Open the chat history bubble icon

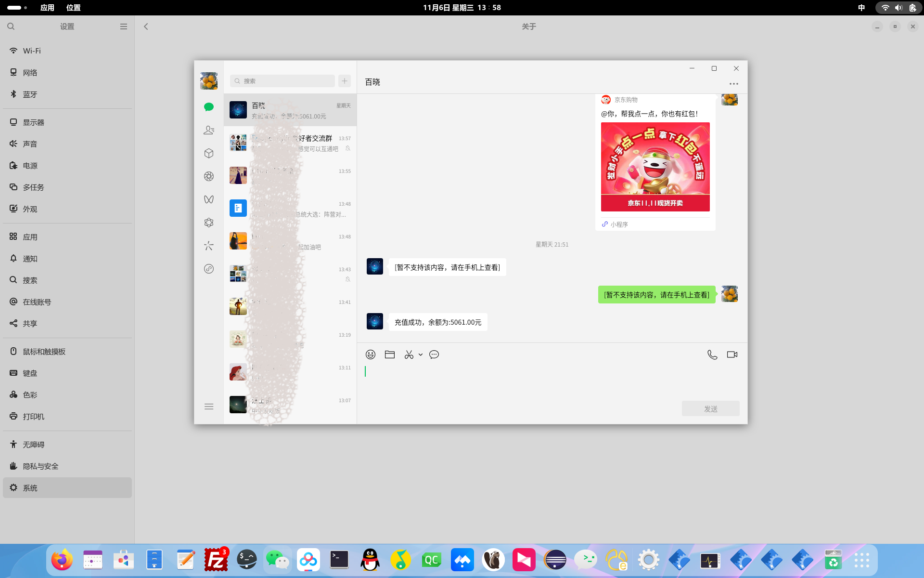[434, 355]
